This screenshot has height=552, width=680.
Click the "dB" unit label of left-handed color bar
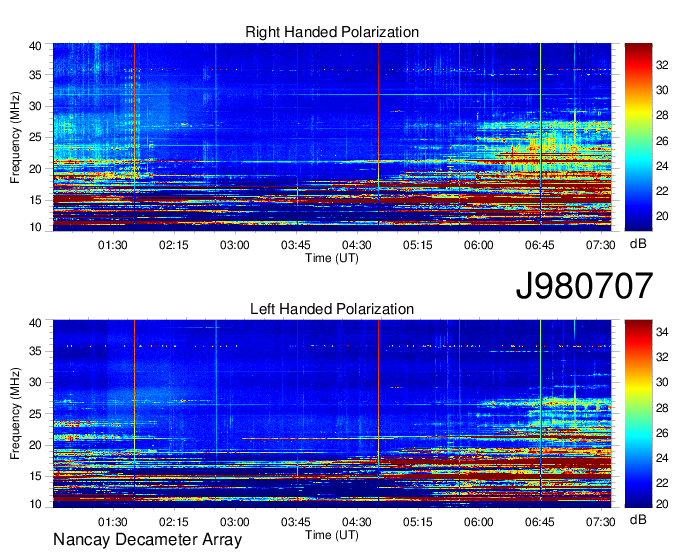click(638, 519)
